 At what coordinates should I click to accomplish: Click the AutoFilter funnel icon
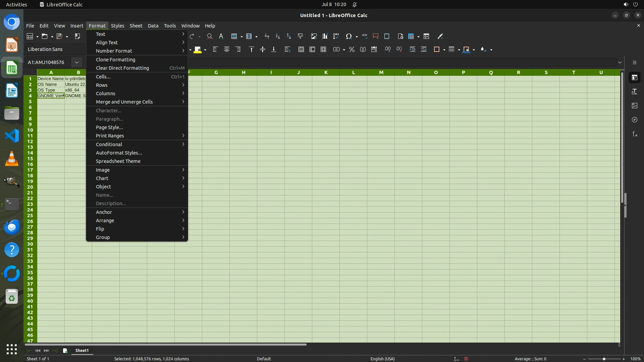point(300,36)
